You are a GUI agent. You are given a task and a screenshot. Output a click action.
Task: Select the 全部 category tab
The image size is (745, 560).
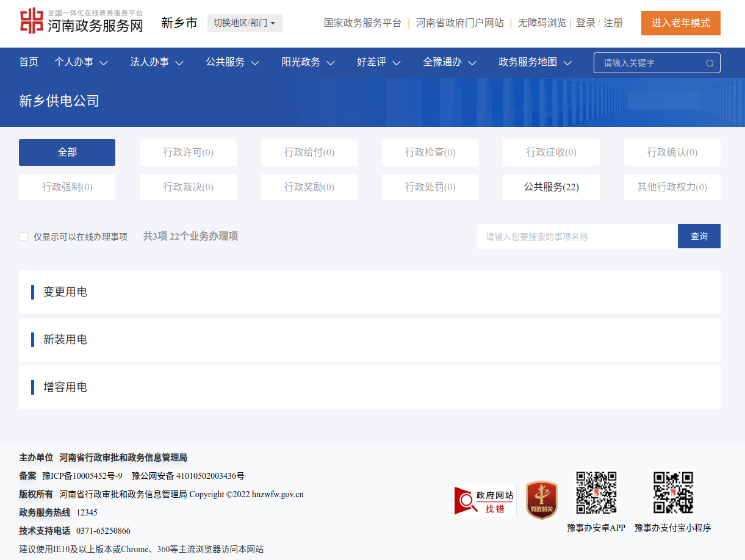[x=67, y=153]
